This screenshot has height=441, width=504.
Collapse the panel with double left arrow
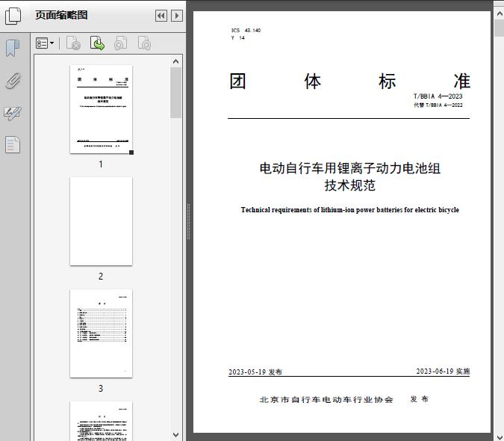tap(161, 16)
